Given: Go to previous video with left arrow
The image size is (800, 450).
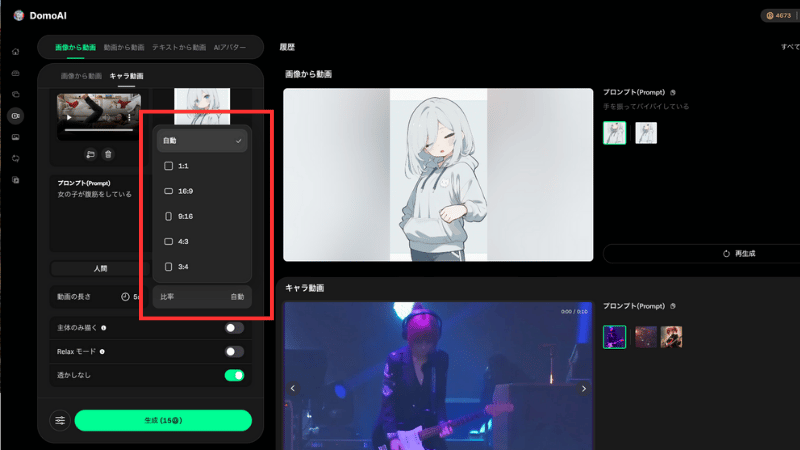Looking at the screenshot, I should [x=293, y=388].
